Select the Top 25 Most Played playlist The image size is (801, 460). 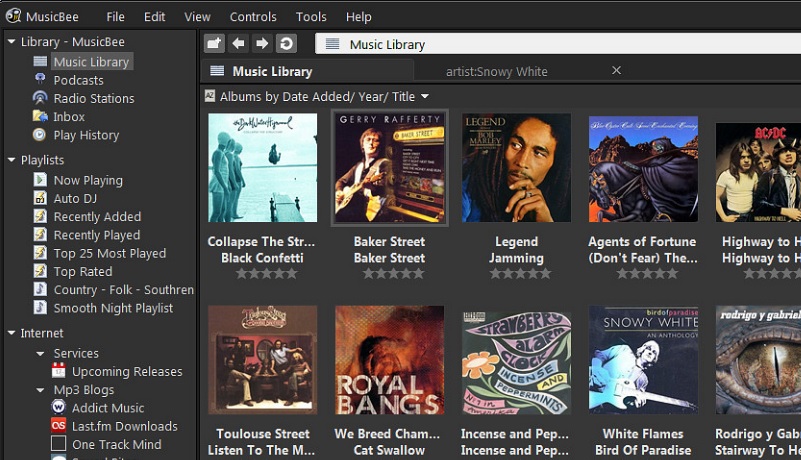[109, 254]
